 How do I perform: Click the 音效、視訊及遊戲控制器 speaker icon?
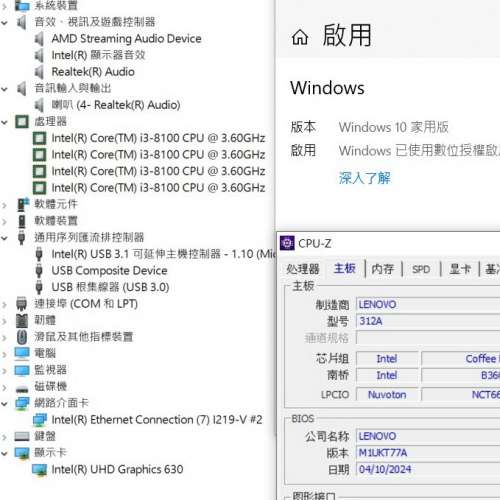click(22, 22)
